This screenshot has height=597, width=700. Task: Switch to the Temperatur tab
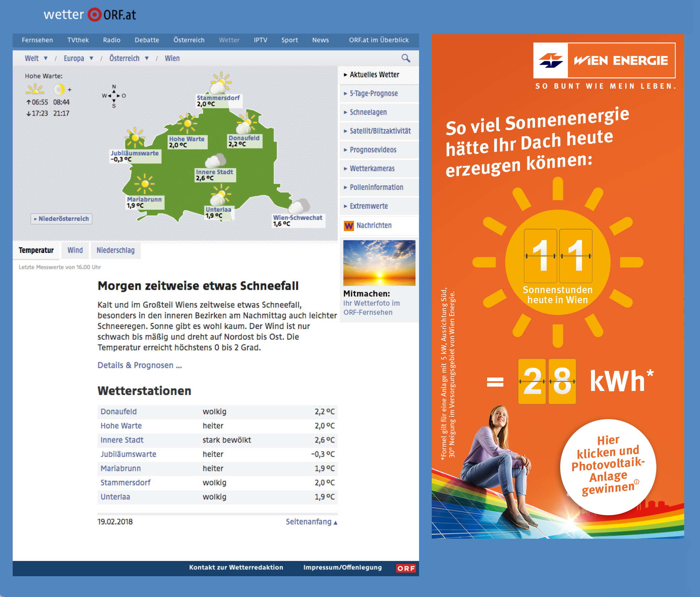[36, 251]
